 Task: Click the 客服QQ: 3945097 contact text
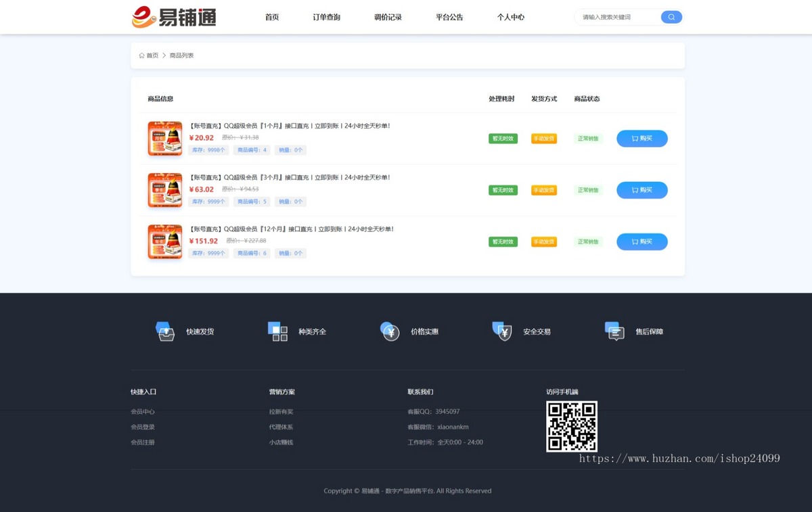pyautogui.click(x=433, y=411)
